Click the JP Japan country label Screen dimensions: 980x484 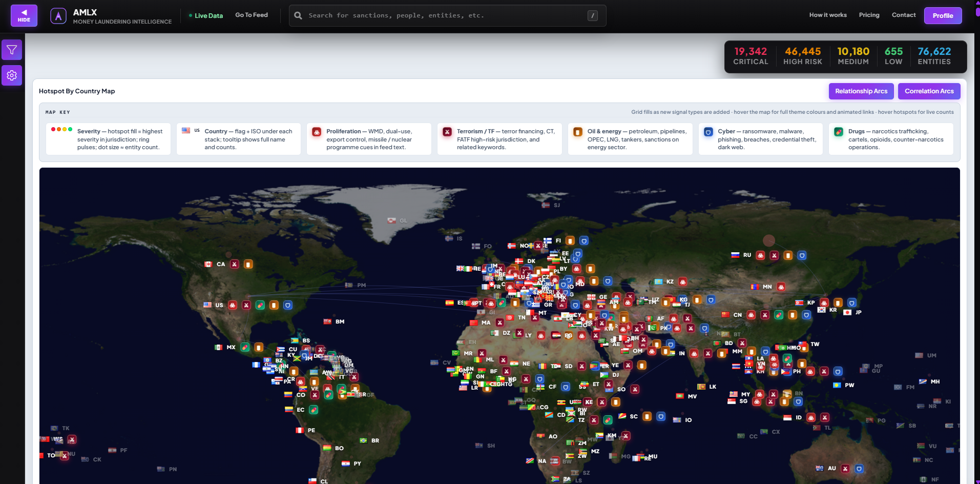pyautogui.click(x=859, y=312)
